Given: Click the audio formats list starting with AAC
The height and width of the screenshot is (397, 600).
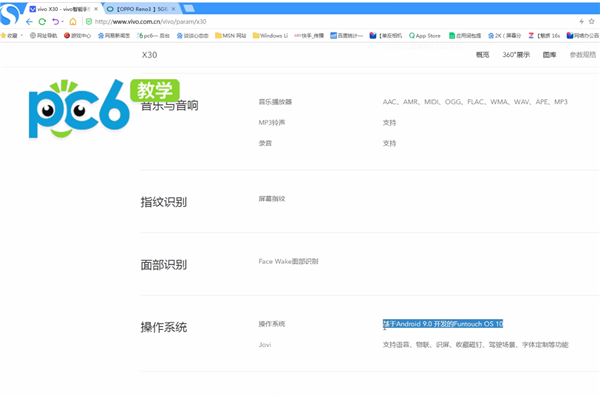Looking at the screenshot, I should point(475,102).
